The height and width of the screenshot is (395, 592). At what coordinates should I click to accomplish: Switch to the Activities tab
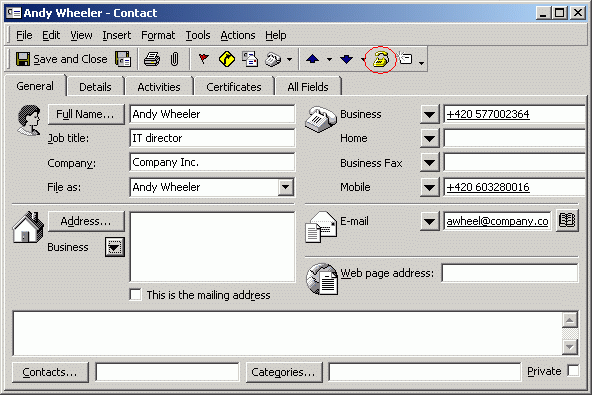click(x=159, y=87)
